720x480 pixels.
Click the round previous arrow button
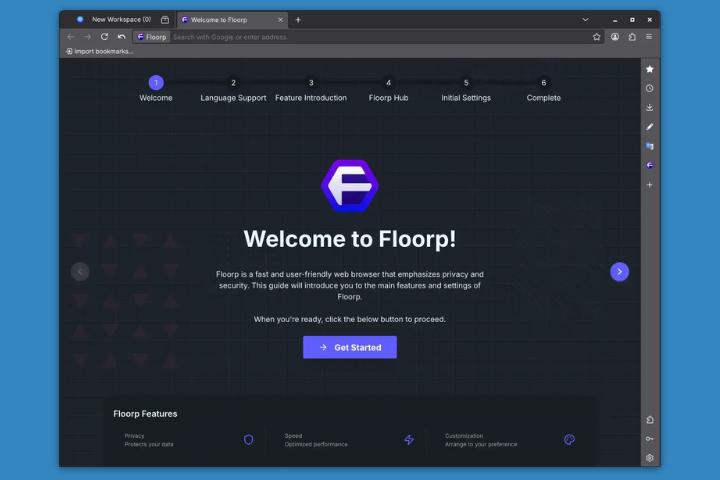[x=80, y=271]
